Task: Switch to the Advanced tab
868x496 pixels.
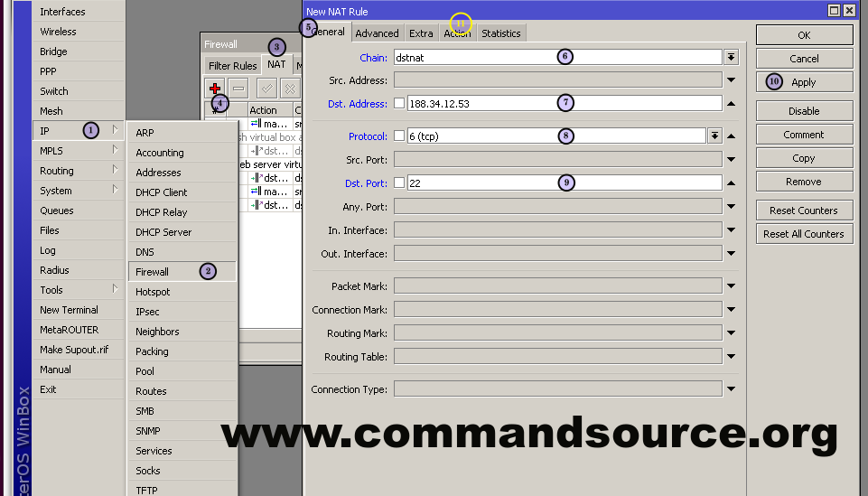Action: tap(377, 33)
